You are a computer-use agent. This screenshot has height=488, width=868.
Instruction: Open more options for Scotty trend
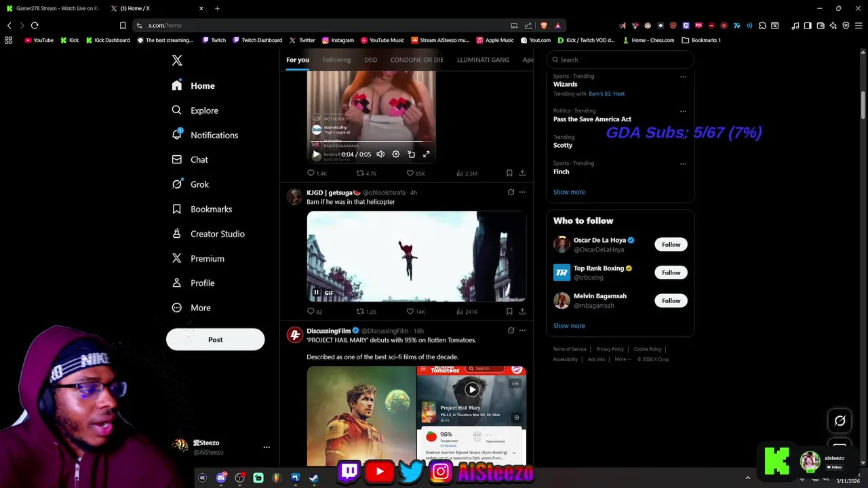(683, 138)
